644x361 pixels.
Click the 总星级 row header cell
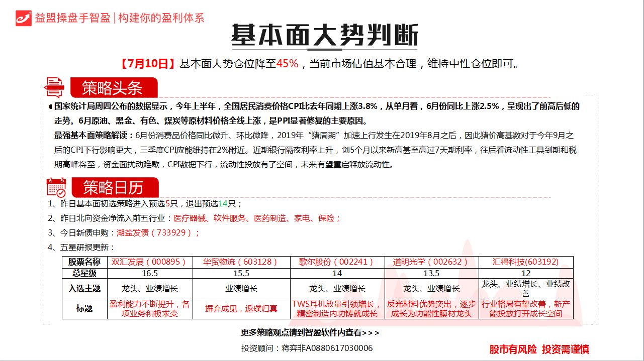point(84,274)
